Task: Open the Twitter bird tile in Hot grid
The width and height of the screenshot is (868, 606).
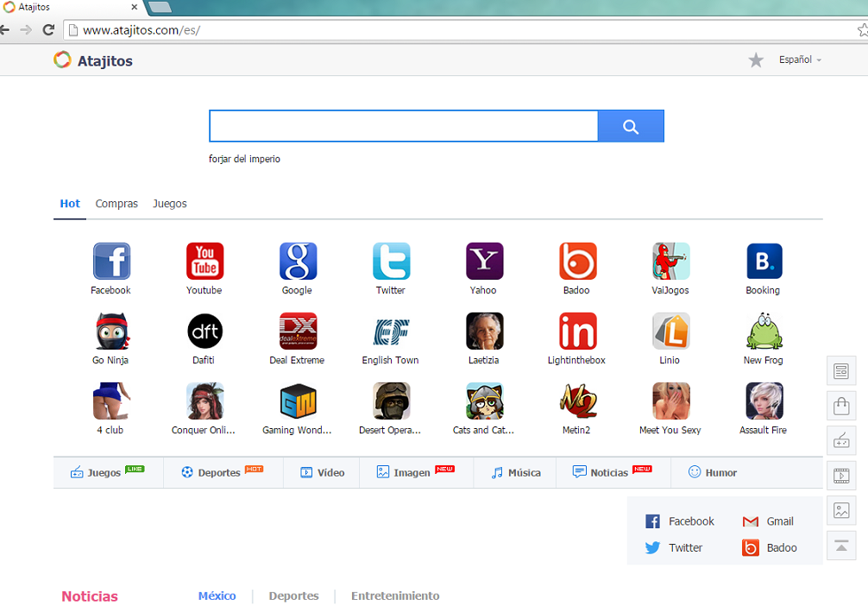Action: click(392, 261)
